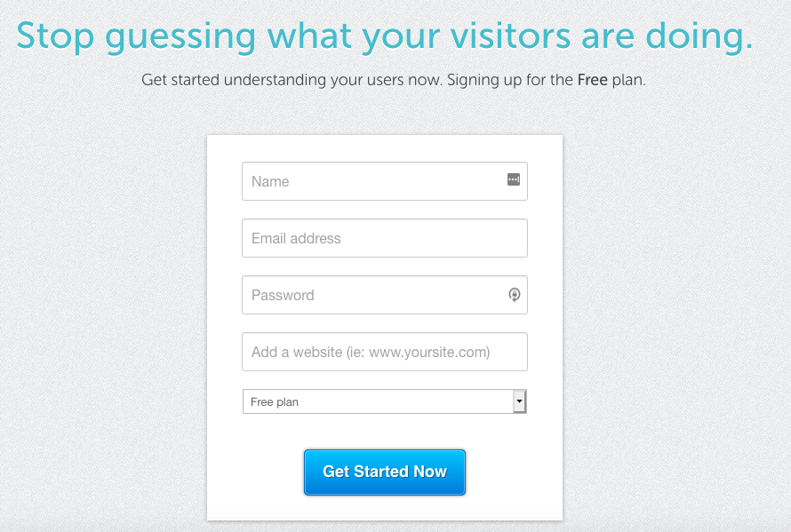Image resolution: width=791 pixels, height=532 pixels.
Task: Click "Signing up for the" subtitle text
Action: point(510,80)
